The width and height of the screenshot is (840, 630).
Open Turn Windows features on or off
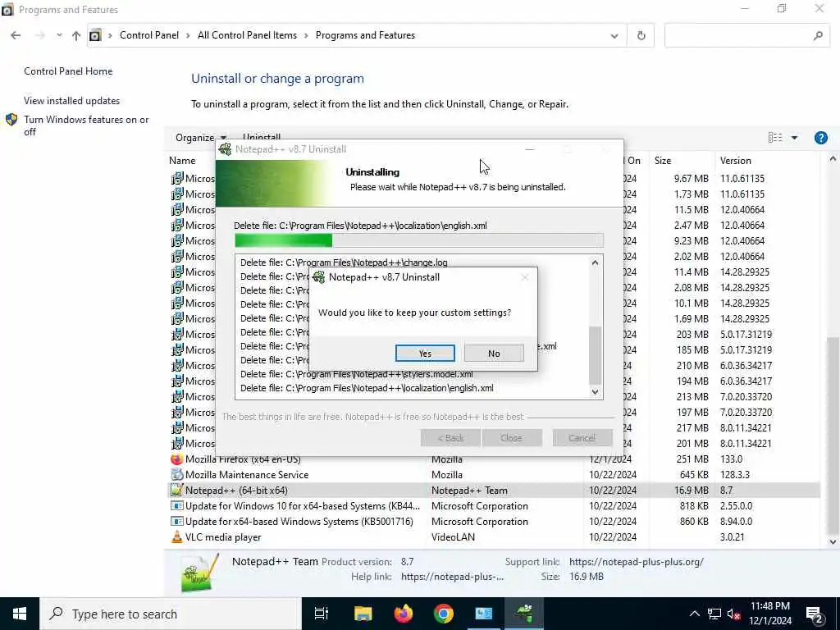(x=86, y=126)
